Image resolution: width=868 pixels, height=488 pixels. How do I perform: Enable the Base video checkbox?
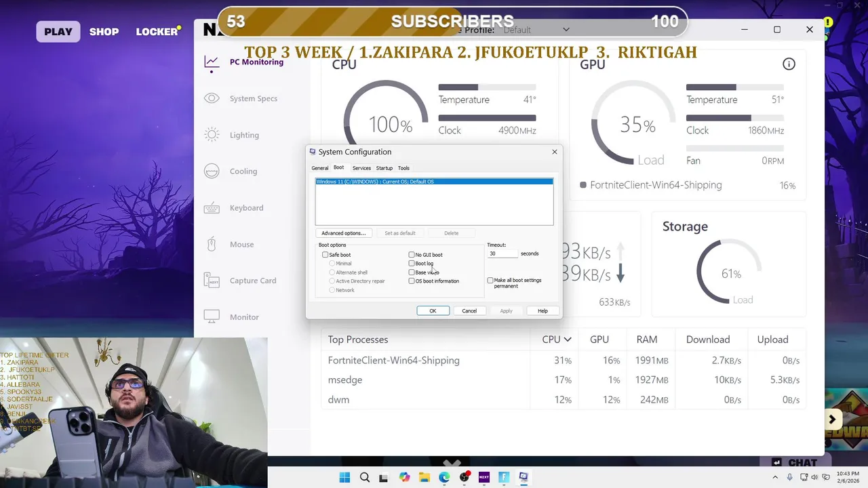[x=412, y=272]
